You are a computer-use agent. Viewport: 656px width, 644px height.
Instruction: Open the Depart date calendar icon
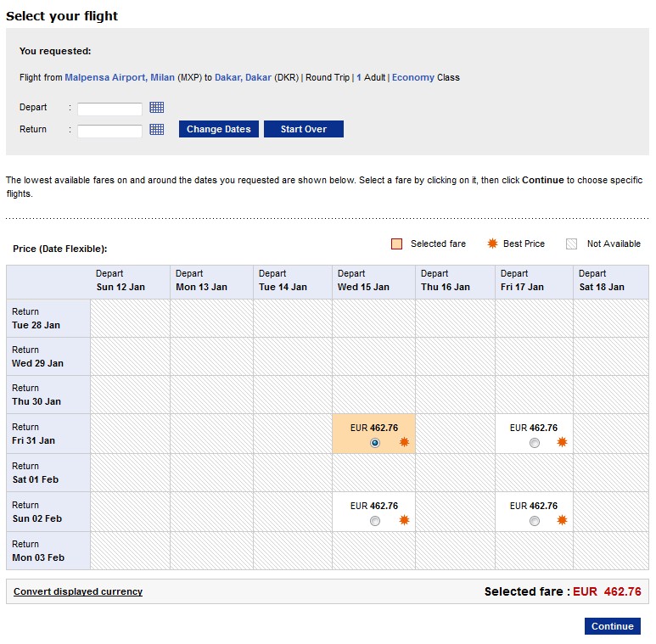[157, 108]
